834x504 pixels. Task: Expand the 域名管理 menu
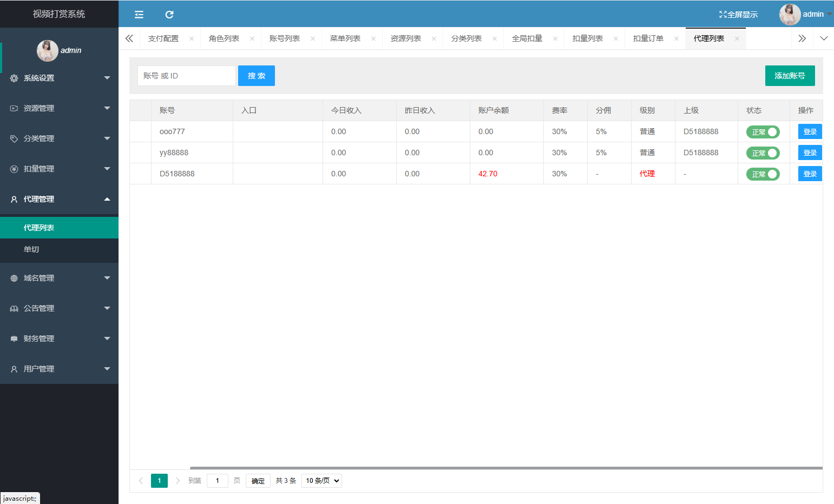click(59, 278)
